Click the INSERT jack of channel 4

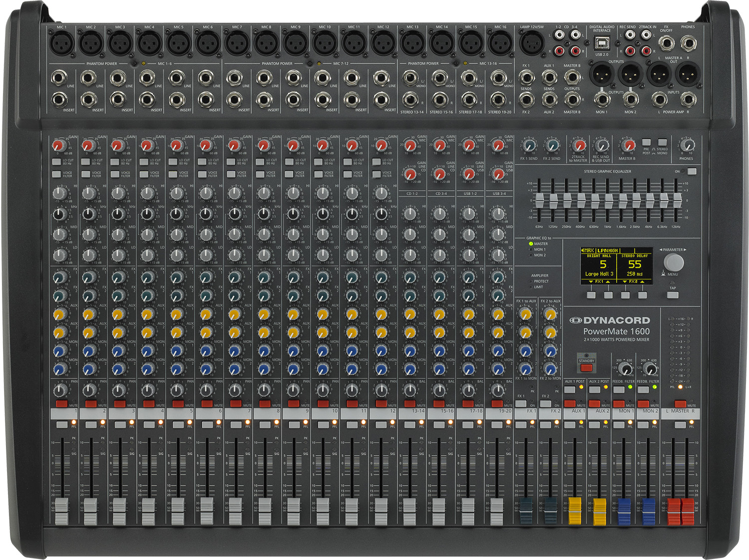147,100
